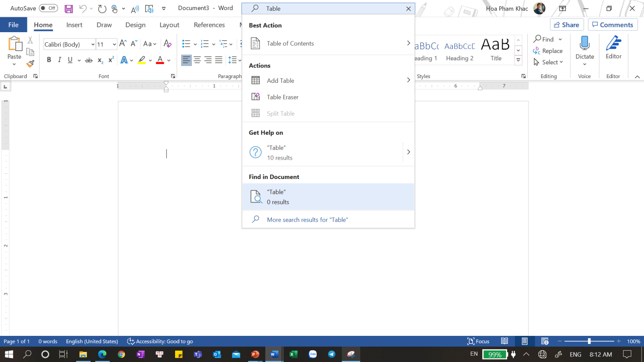Click the Share button
Image resolution: width=644 pixels, height=362 pixels.
[566, 25]
